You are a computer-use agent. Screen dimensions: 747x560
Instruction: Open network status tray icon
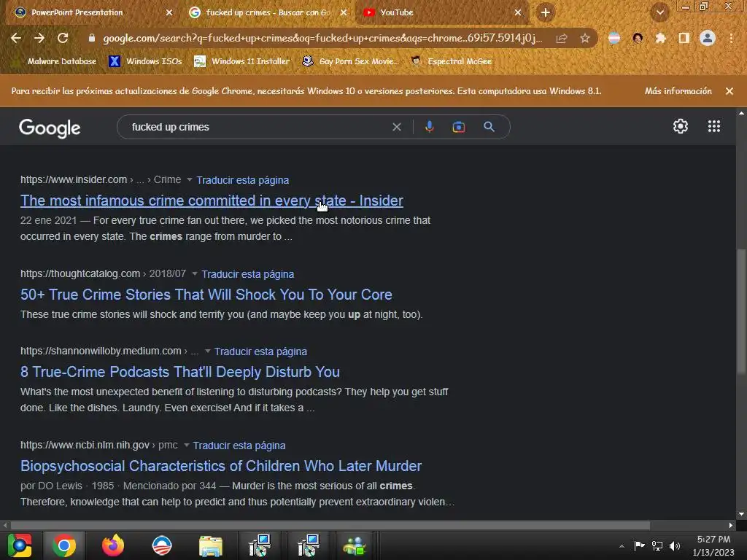(657, 546)
